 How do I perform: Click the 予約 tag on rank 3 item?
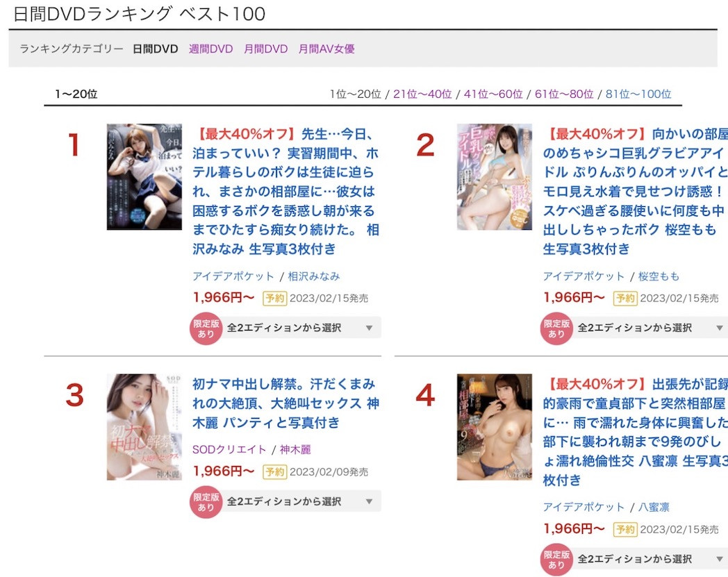[x=275, y=472]
